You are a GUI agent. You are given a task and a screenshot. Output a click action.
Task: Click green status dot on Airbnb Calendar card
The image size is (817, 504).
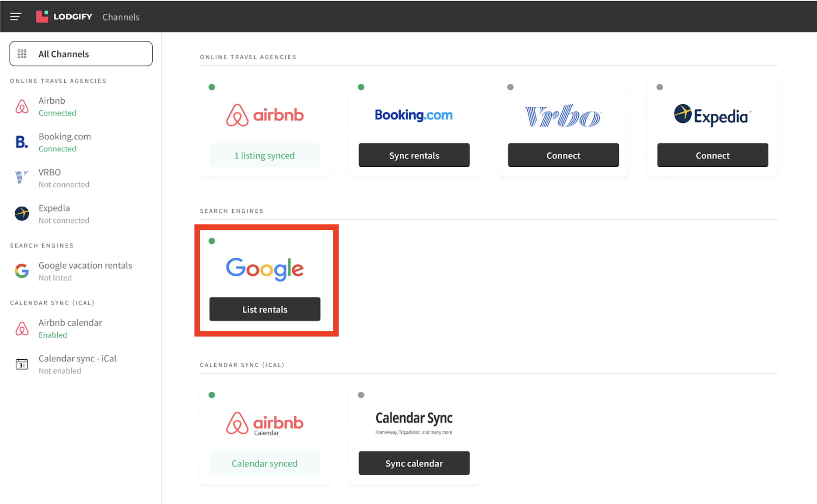(x=212, y=395)
